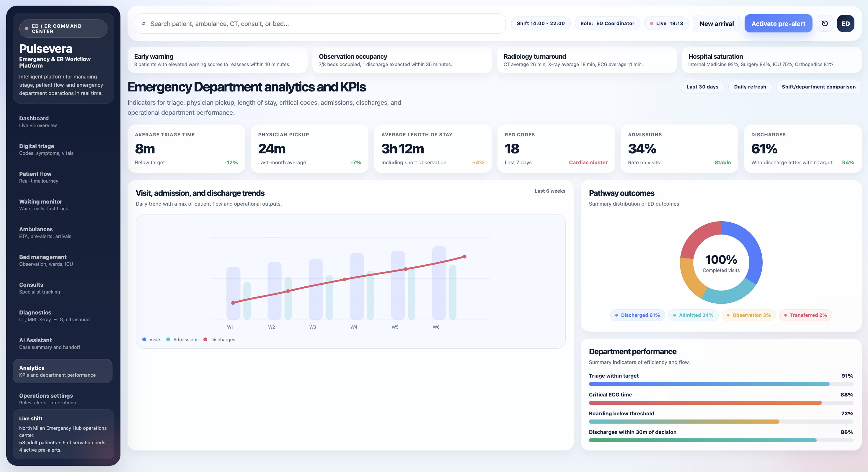This screenshot has width=868, height=472.
Task: Open Digital triage section
Action: (63, 150)
